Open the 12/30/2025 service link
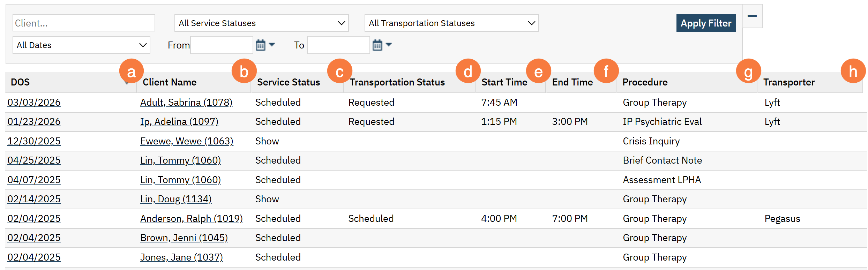868x270 pixels. coord(34,141)
